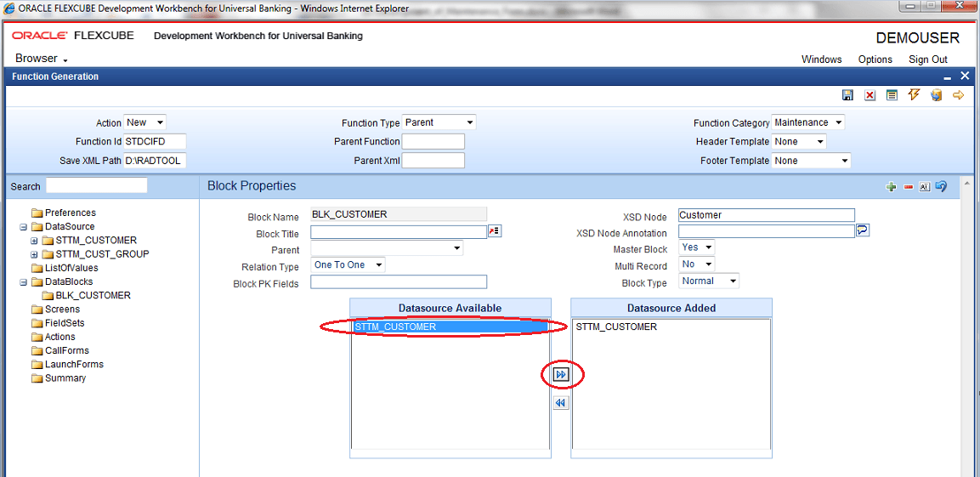Expand the STTM_CUST_GROUP datasource node
980x477 pixels.
coord(34,254)
